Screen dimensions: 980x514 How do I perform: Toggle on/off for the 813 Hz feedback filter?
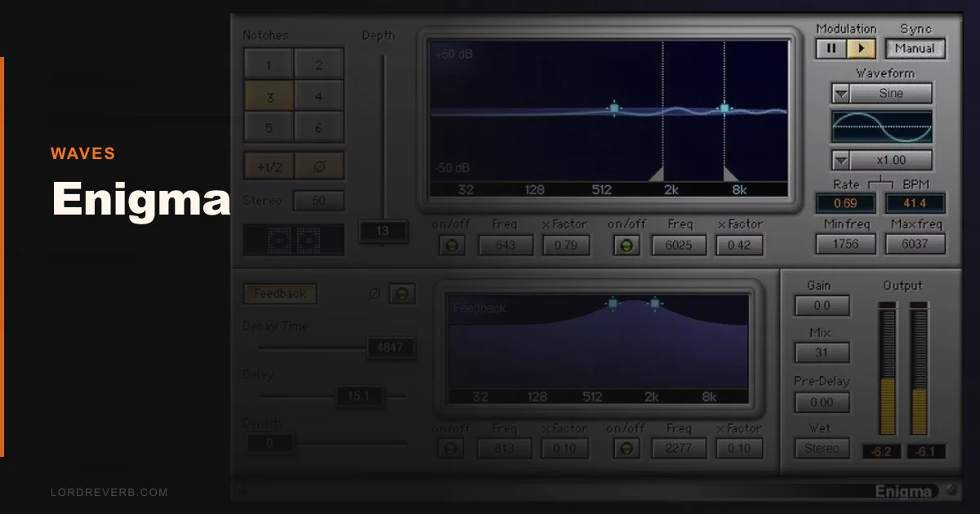coord(450,448)
